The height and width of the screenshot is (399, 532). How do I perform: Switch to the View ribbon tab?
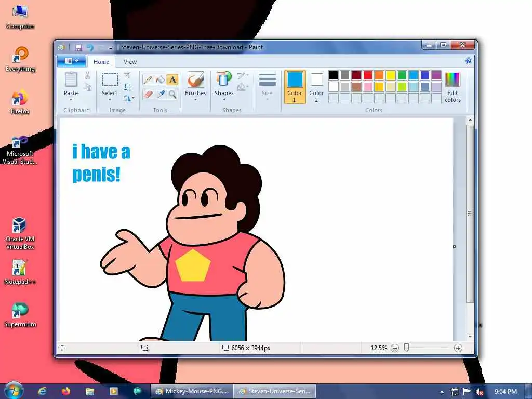(x=130, y=62)
